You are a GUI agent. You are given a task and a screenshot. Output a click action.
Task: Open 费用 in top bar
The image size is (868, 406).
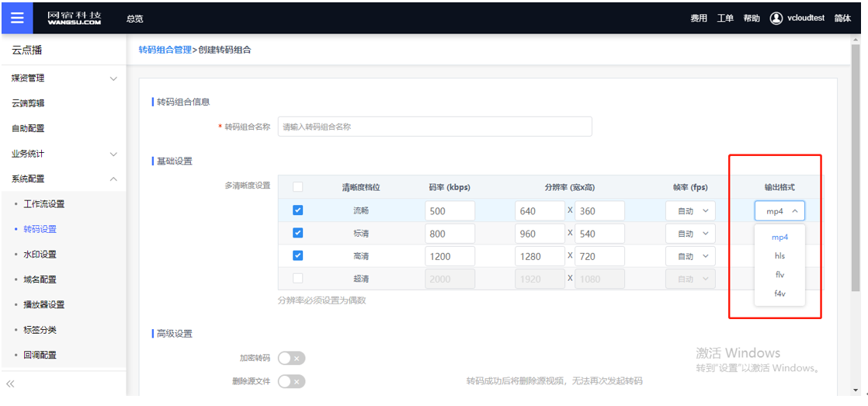coord(699,19)
